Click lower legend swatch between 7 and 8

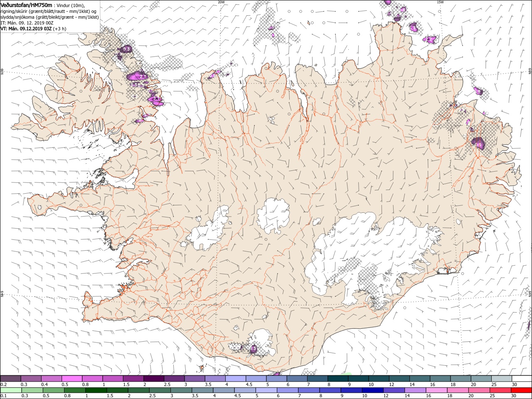pyautogui.click(x=308, y=391)
